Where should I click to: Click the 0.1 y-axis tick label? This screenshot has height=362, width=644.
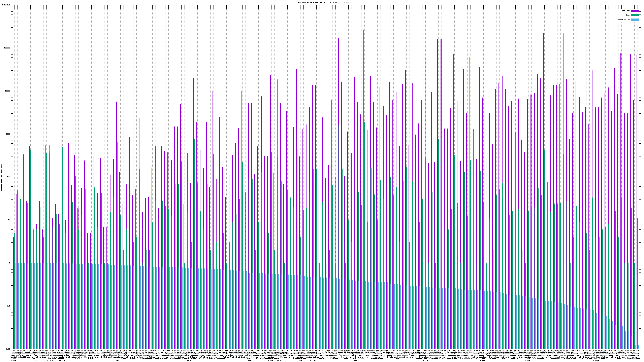point(8,306)
